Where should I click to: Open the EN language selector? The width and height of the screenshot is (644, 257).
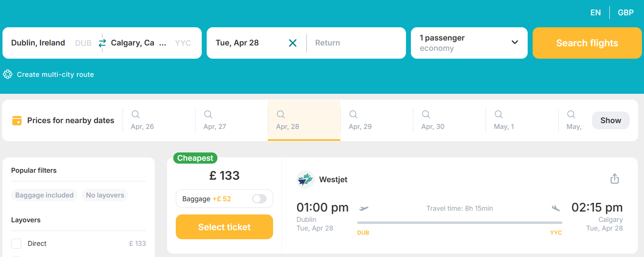[x=595, y=12]
